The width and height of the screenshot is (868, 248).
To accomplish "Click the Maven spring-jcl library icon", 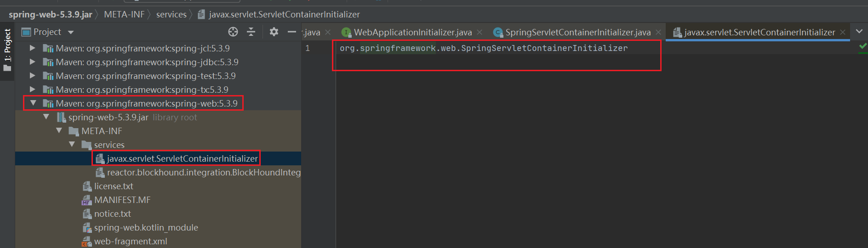I will coord(48,48).
